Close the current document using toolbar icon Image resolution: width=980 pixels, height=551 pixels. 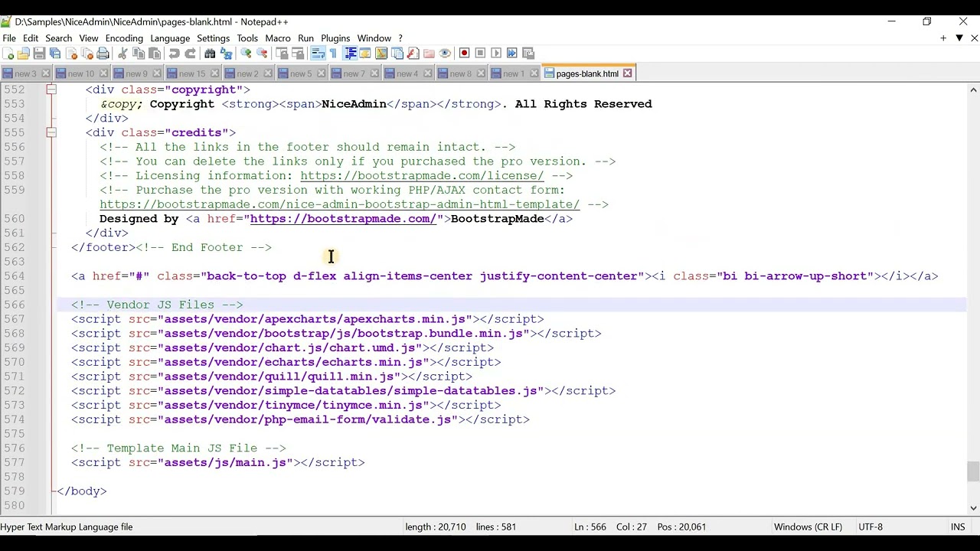coord(71,53)
